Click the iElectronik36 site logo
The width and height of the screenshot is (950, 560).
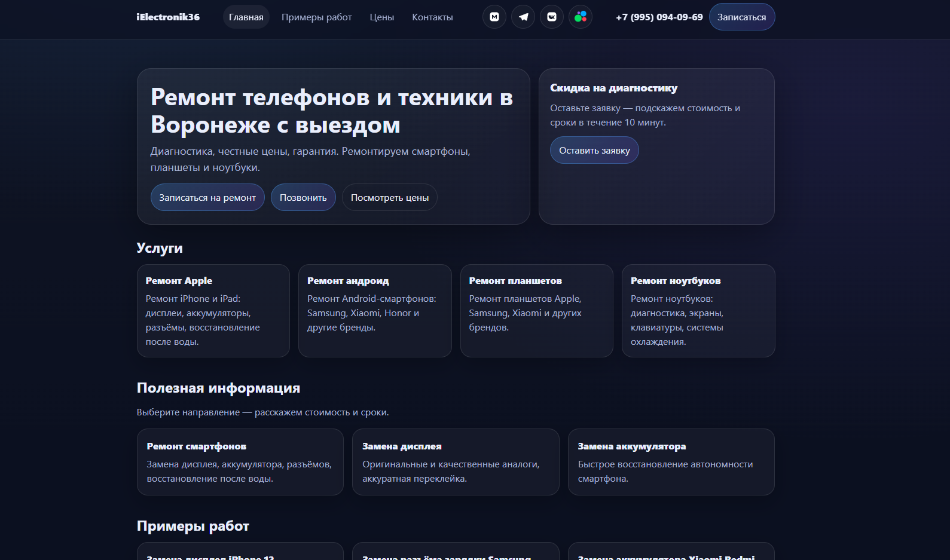pos(168,17)
